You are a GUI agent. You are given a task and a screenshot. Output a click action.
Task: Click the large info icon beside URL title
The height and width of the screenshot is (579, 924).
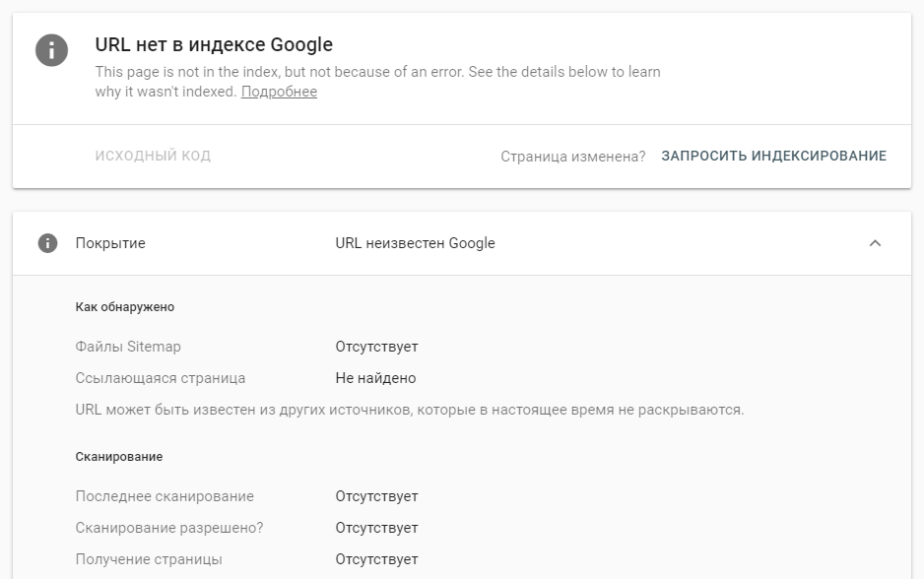coord(51,50)
